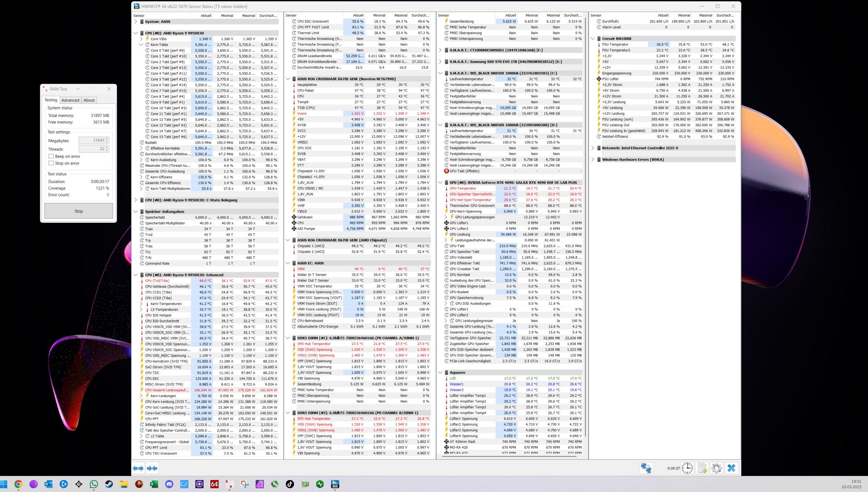Open HWiNFO sensor settings gear
This screenshot has height=492, width=868.
[717, 468]
